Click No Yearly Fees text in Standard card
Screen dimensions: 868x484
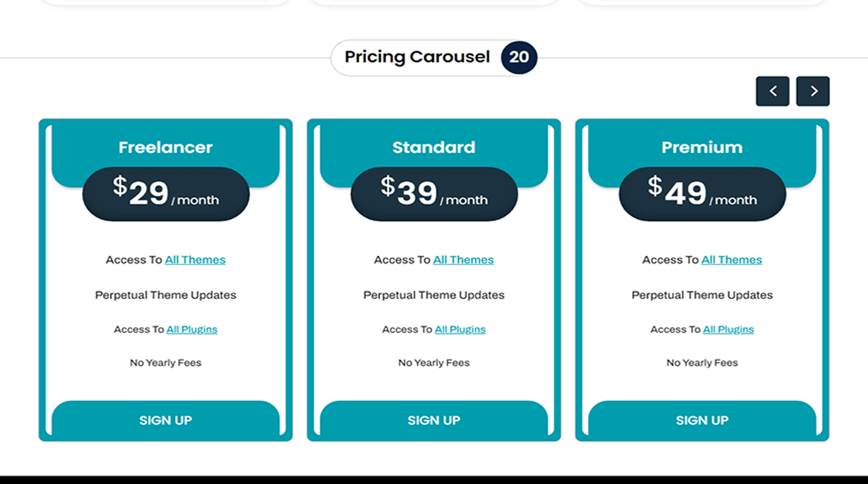[x=433, y=363]
